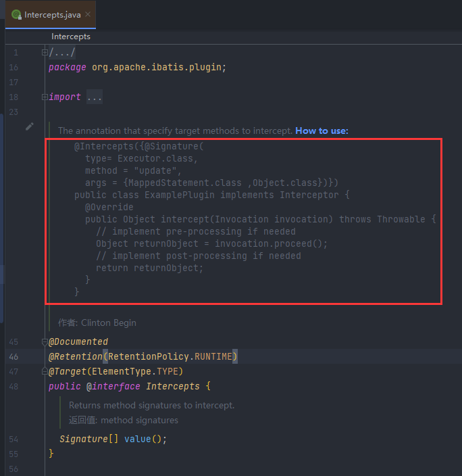Image resolution: width=462 pixels, height=476 pixels.
Task: Close the Intercepts.java editor tab
Action: pyautogui.click(x=88, y=14)
